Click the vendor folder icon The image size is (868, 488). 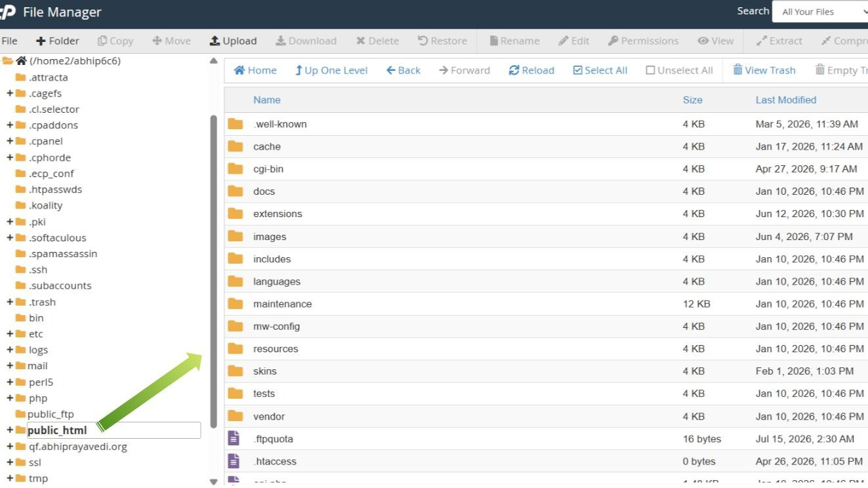(x=236, y=416)
